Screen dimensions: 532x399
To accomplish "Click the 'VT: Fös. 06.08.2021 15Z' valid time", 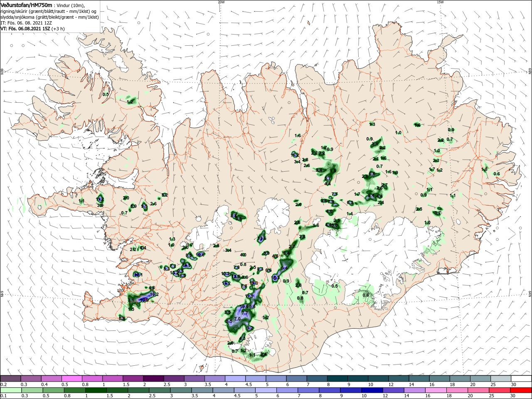I will coord(25,29).
